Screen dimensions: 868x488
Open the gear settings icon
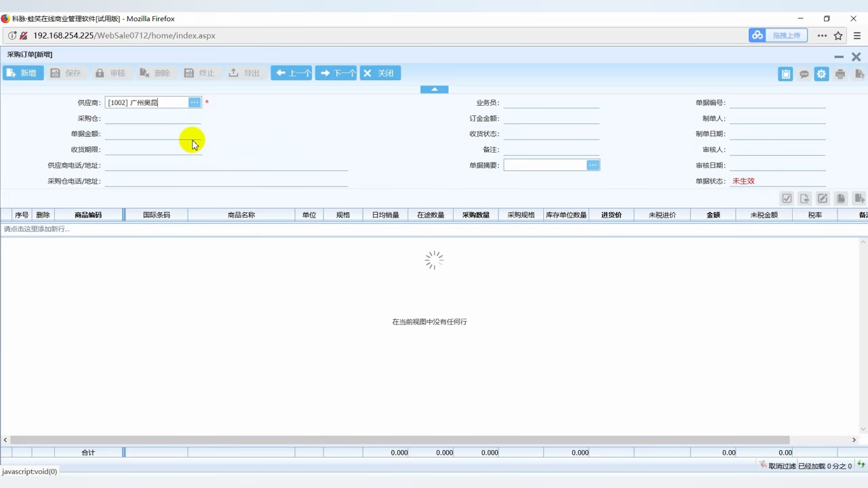(x=822, y=74)
